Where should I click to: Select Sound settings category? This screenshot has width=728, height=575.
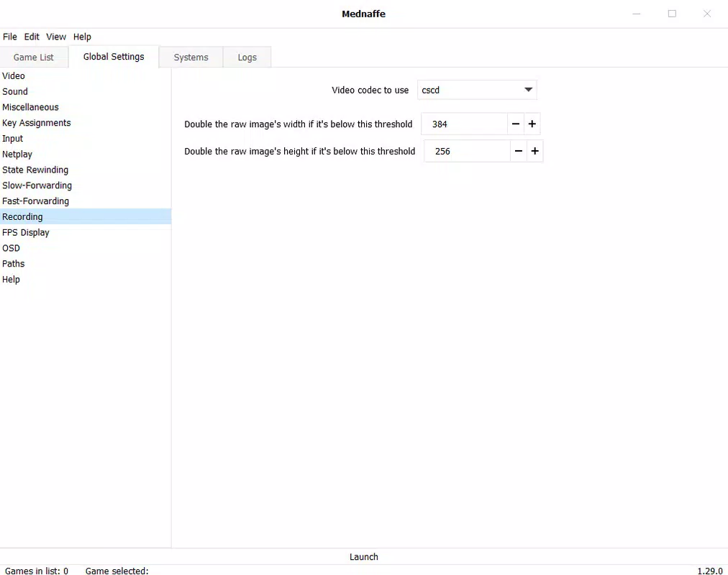(86, 91)
